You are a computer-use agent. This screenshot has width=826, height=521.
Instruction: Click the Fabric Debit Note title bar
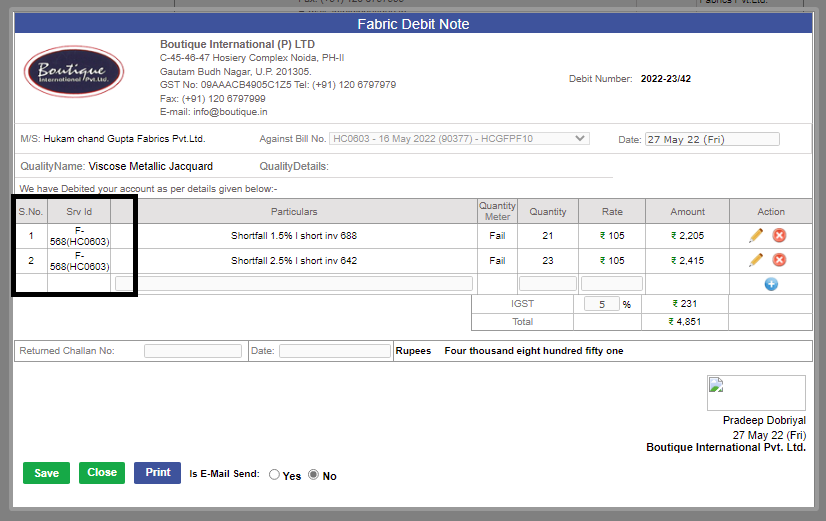[413, 24]
